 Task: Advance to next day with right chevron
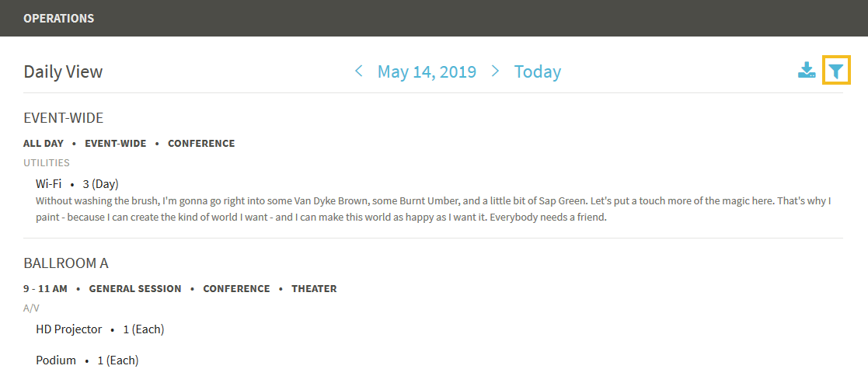click(x=495, y=71)
